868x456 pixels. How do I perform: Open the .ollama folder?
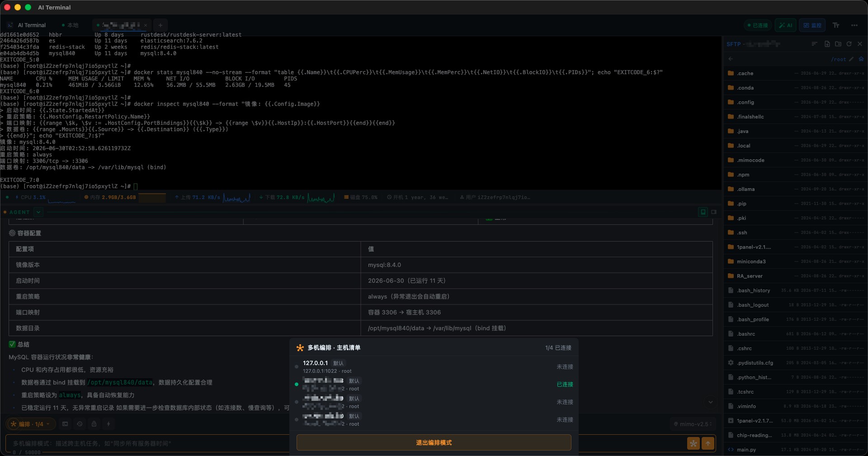point(795,189)
